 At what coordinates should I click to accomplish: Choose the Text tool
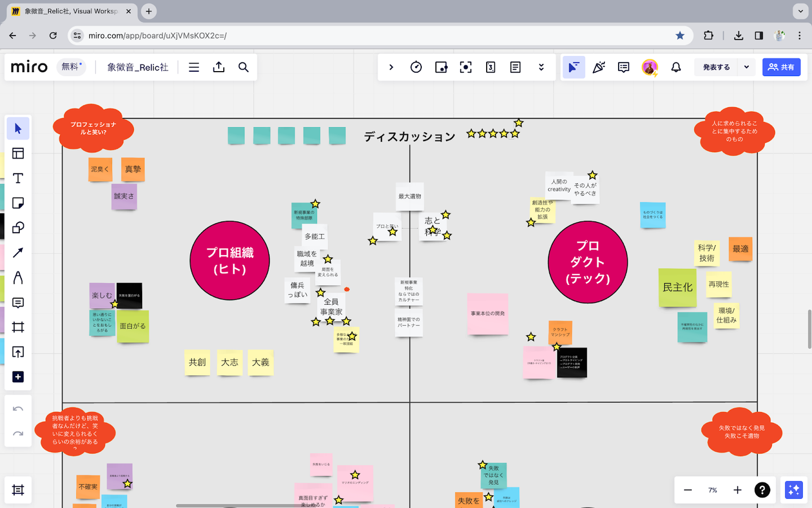pos(18,178)
